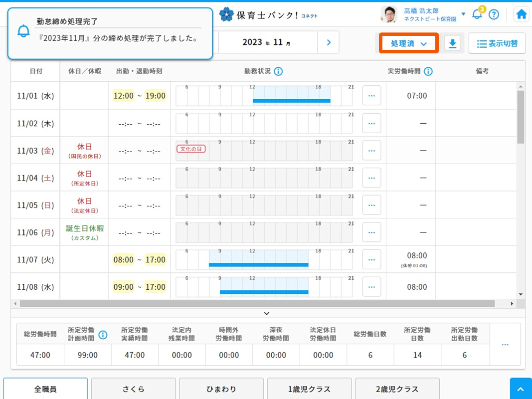Open the 1歳児クラス tab
Image resolution: width=532 pixels, height=399 pixels.
(309, 389)
